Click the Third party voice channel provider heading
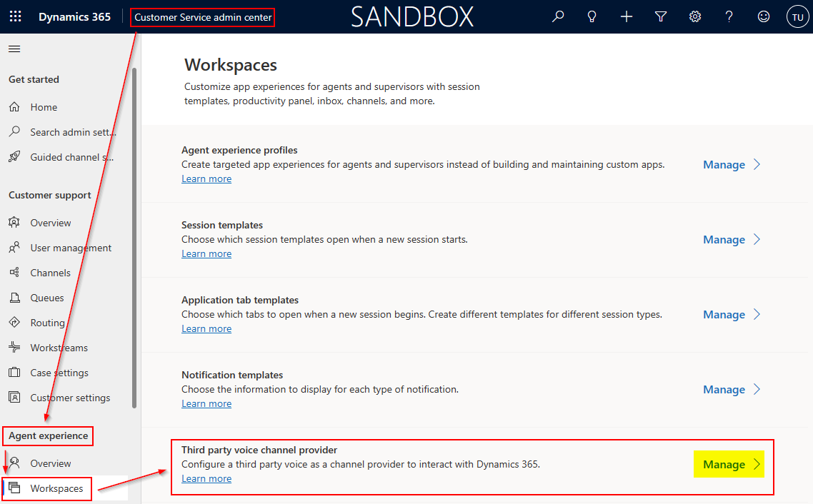Image resolution: width=813 pixels, height=504 pixels. [259, 450]
